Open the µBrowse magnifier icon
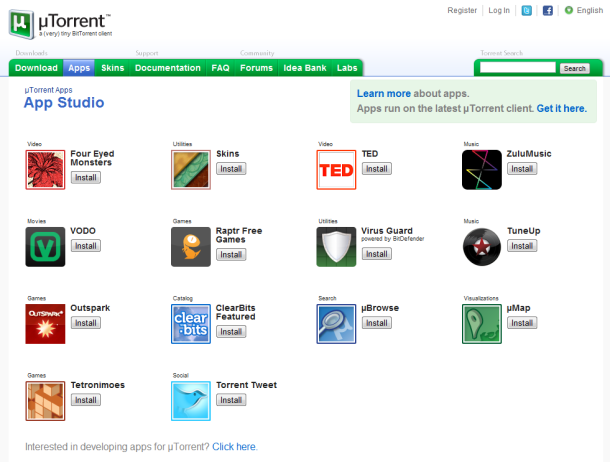Image resolution: width=610 pixels, height=462 pixels. click(x=336, y=324)
